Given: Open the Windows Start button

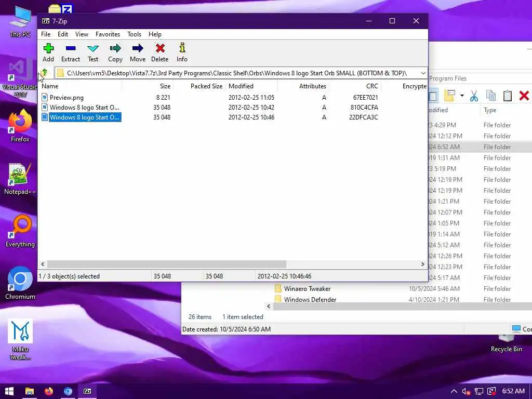Looking at the screenshot, I should coord(9,391).
